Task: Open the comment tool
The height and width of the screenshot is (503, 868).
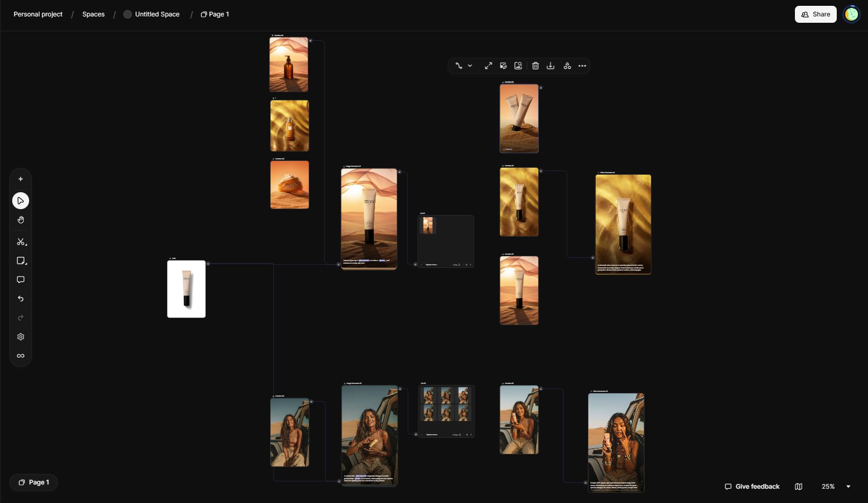Action: click(21, 280)
